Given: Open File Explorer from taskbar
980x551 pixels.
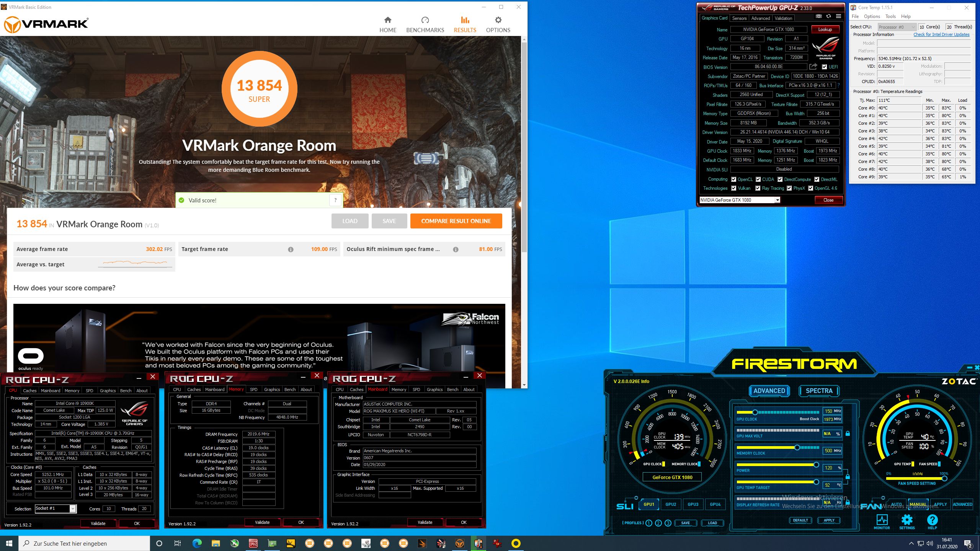Looking at the screenshot, I should 216,543.
